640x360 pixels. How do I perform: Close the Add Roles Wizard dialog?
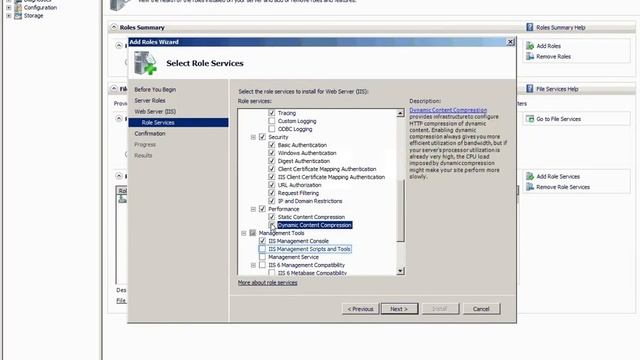click(x=510, y=42)
